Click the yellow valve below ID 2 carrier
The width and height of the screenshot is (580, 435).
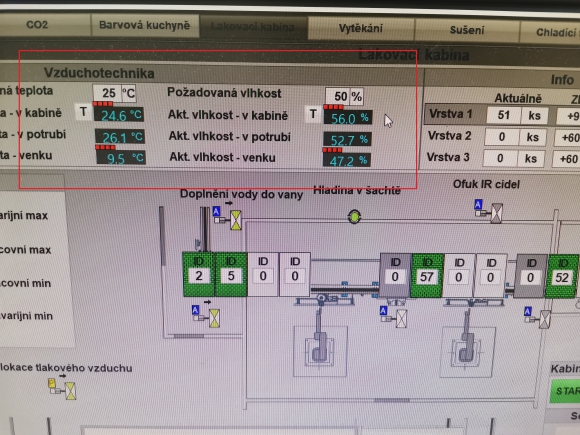coord(214,318)
